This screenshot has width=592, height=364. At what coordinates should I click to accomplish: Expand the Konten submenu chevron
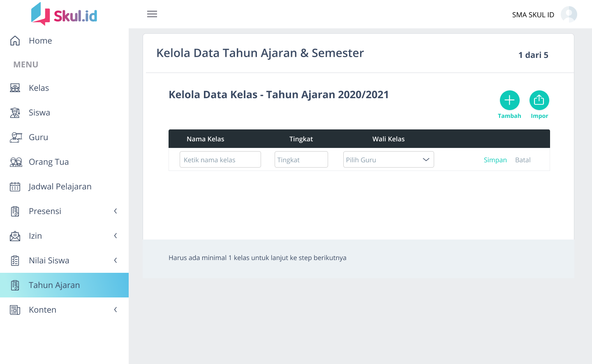[x=116, y=310]
